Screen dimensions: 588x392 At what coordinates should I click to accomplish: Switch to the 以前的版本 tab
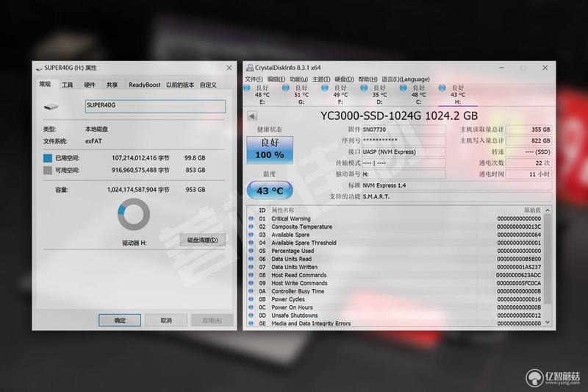pyautogui.click(x=180, y=85)
